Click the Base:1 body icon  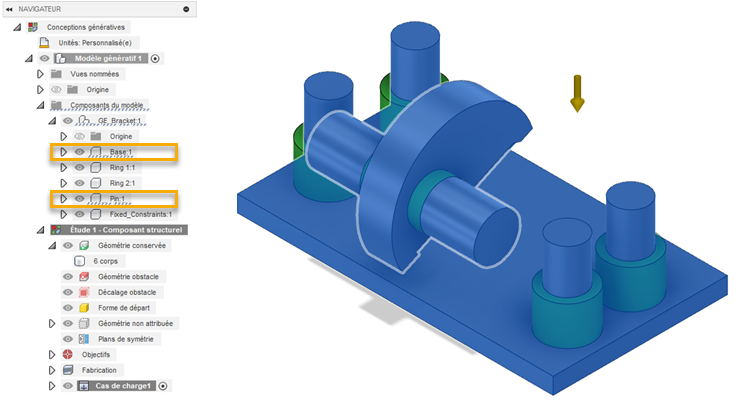(95, 152)
